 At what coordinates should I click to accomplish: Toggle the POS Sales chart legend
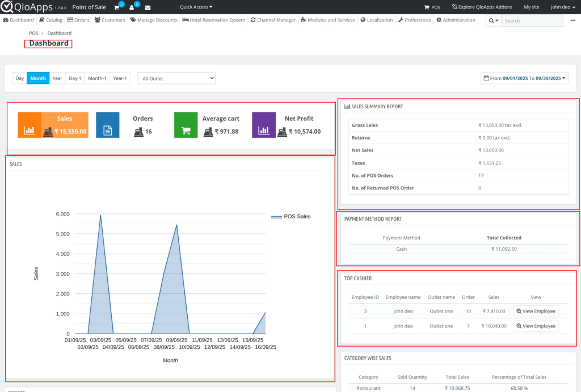pos(291,216)
